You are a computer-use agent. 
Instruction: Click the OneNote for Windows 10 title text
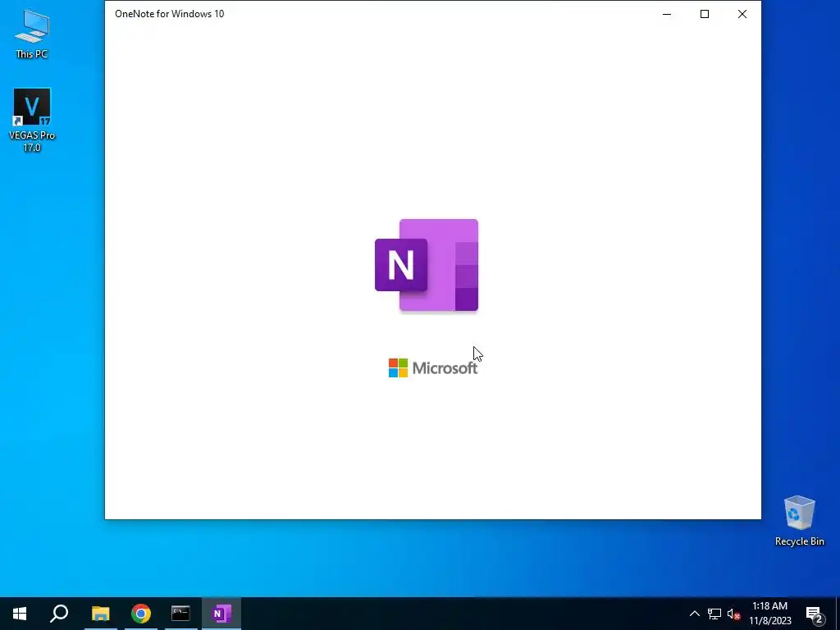169,14
